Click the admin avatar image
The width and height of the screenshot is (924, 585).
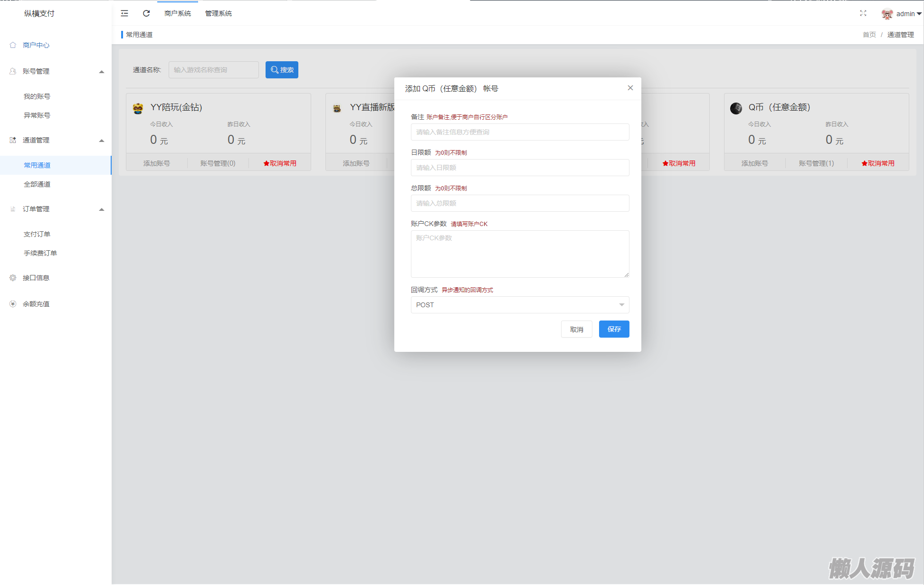tap(886, 14)
